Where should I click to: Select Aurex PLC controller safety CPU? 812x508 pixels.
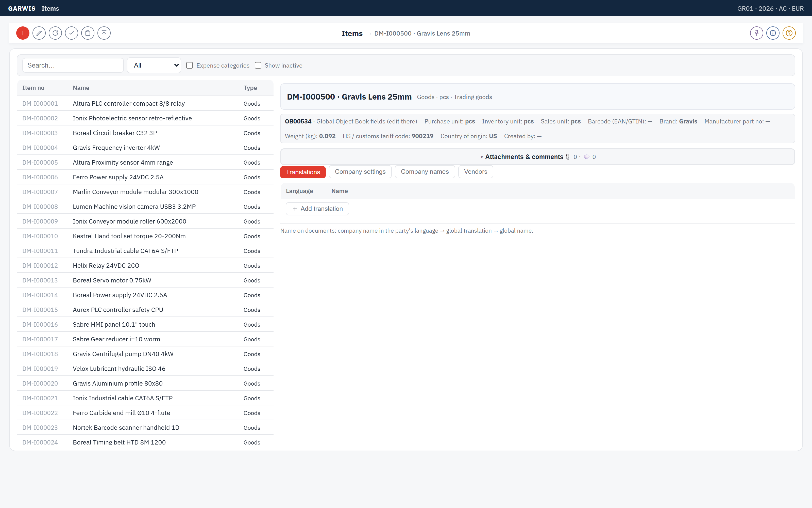point(145,310)
